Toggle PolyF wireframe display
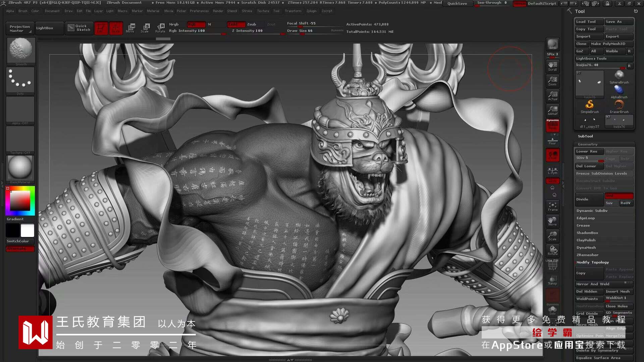Image resolution: width=644 pixels, height=362 pixels. [552, 265]
